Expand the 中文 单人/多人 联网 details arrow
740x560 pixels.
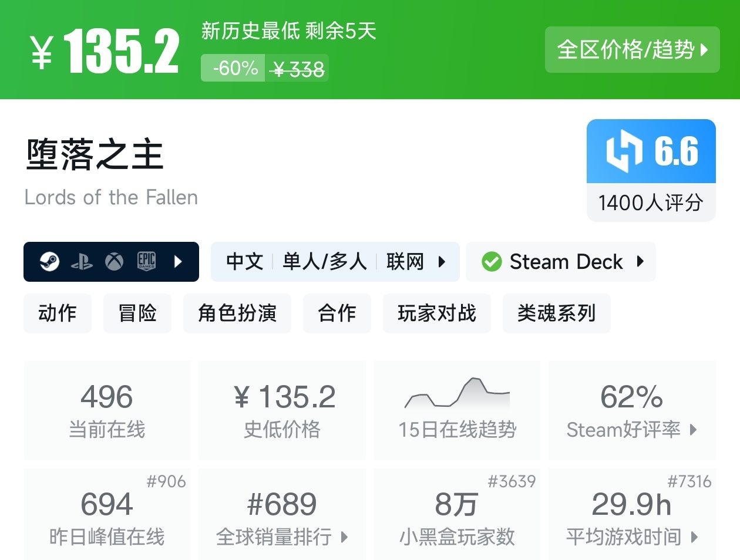pos(442,261)
